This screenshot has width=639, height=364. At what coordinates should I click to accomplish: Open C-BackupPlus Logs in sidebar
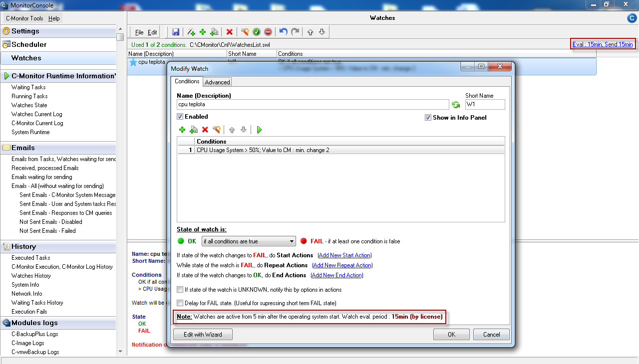pyautogui.click(x=34, y=334)
